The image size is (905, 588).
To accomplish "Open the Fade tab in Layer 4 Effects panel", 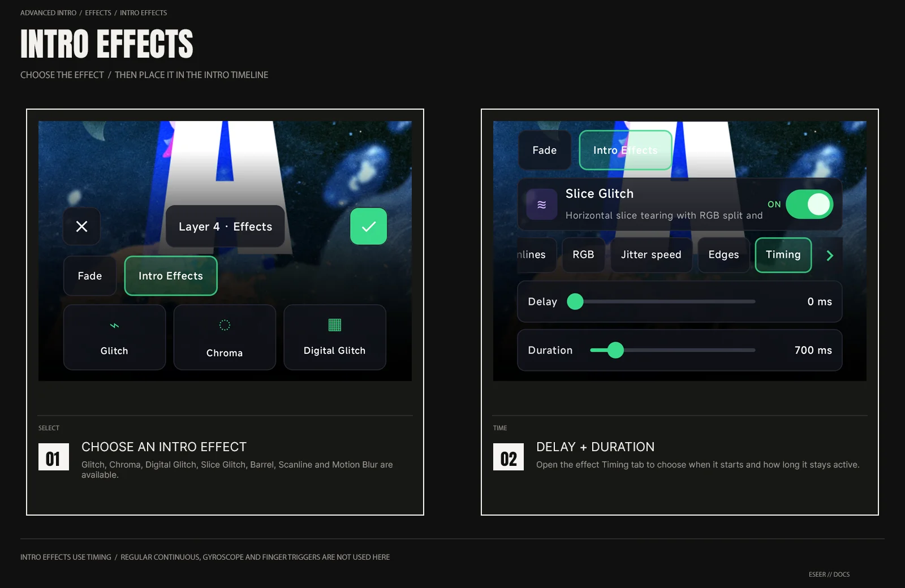I will click(90, 276).
